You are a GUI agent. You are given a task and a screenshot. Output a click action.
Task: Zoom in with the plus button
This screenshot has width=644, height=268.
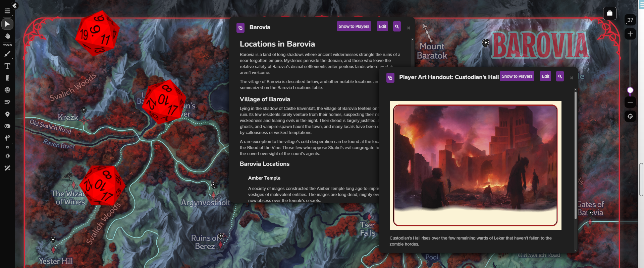pos(630,34)
